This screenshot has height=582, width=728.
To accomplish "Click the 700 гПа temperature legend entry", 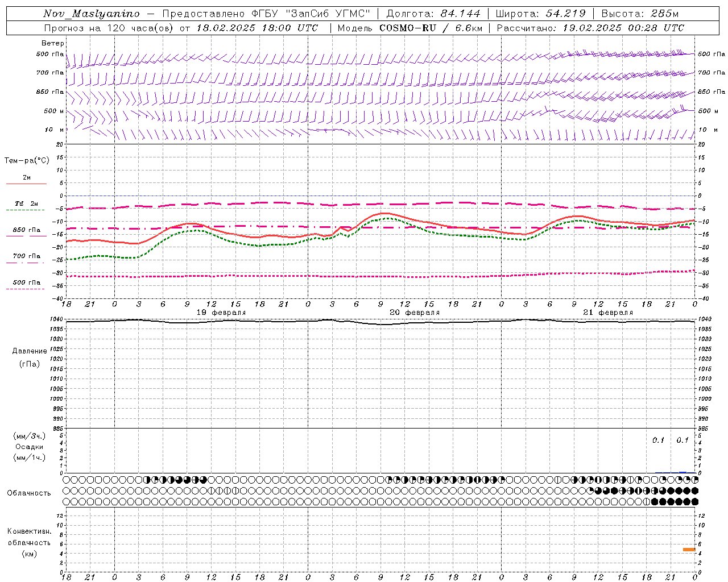I will [x=27, y=256].
